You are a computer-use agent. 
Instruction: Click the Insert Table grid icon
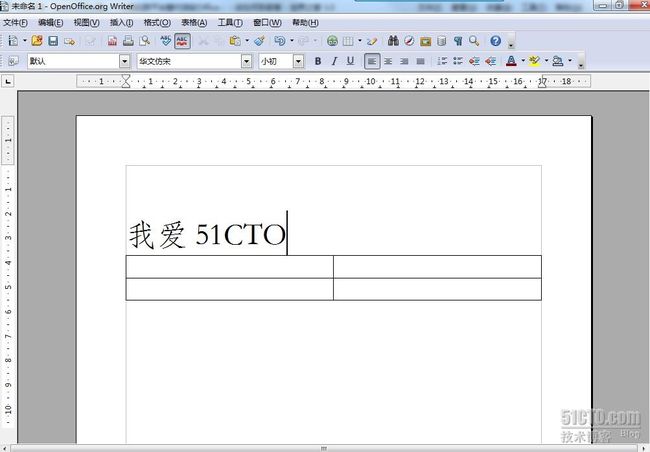pos(348,41)
